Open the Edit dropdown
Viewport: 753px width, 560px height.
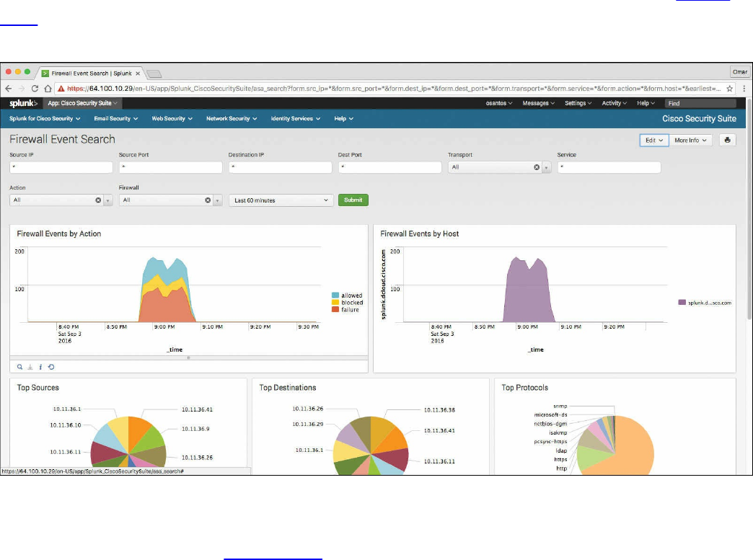pyautogui.click(x=654, y=140)
